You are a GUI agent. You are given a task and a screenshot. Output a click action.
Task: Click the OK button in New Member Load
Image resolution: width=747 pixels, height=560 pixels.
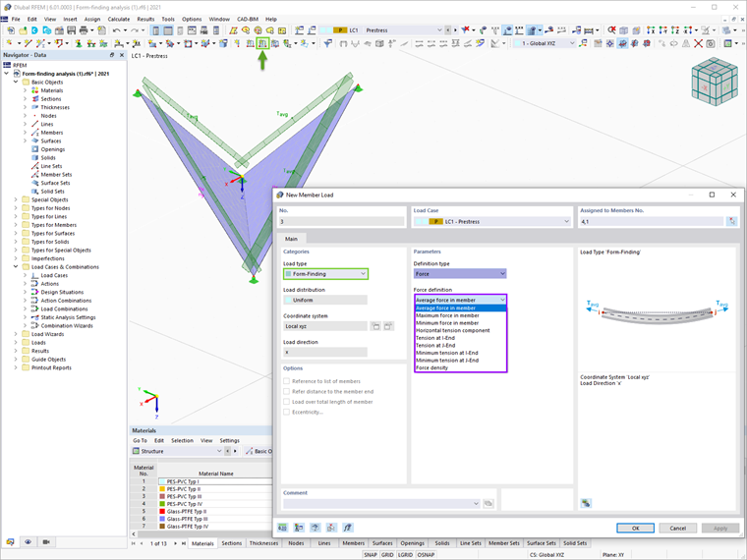click(636, 529)
